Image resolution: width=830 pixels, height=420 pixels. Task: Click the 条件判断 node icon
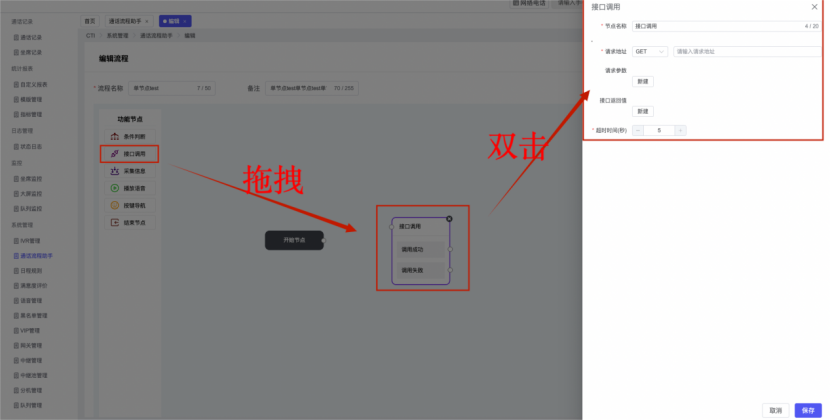pos(115,137)
